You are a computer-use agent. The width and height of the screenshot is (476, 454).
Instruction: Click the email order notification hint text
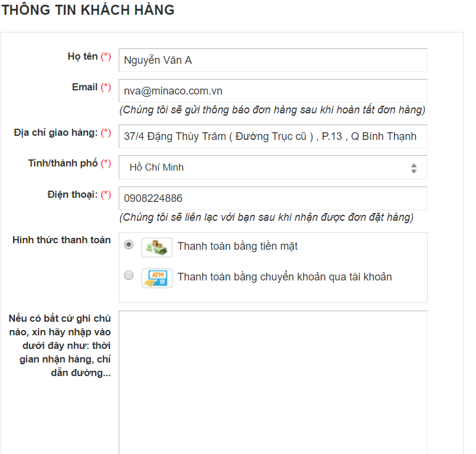point(272,110)
